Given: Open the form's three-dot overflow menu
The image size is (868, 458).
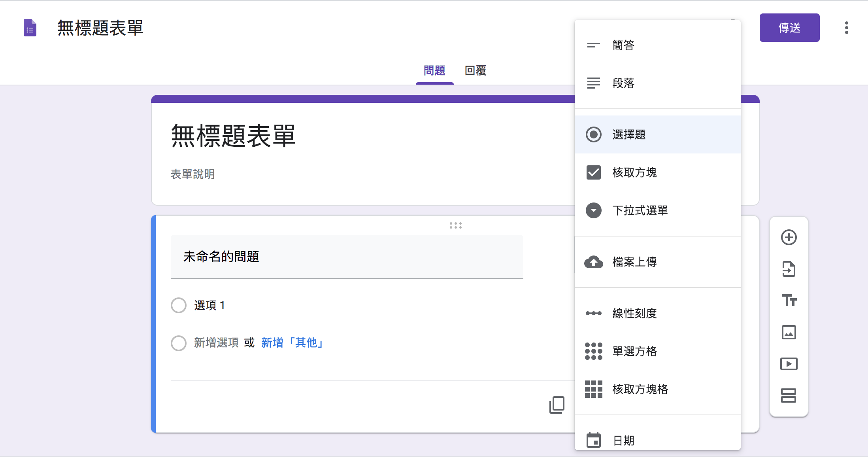Looking at the screenshot, I should [846, 28].
